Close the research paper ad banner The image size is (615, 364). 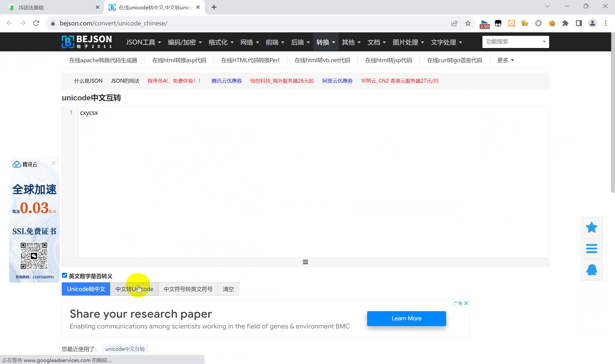pyautogui.click(x=466, y=303)
